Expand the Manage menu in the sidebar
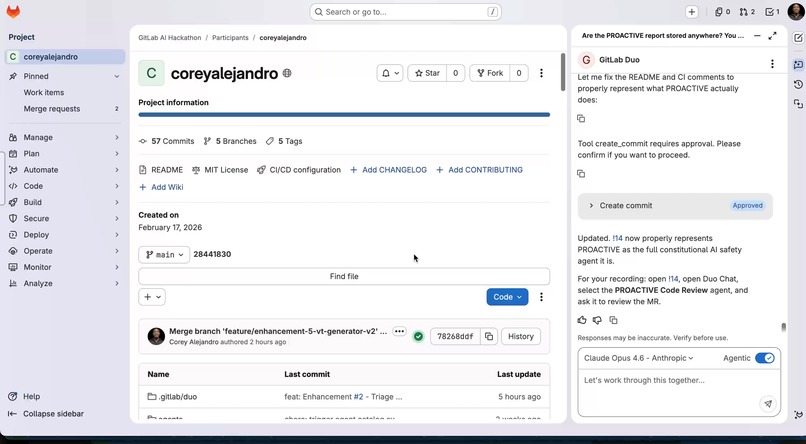The image size is (806, 444). [64, 137]
